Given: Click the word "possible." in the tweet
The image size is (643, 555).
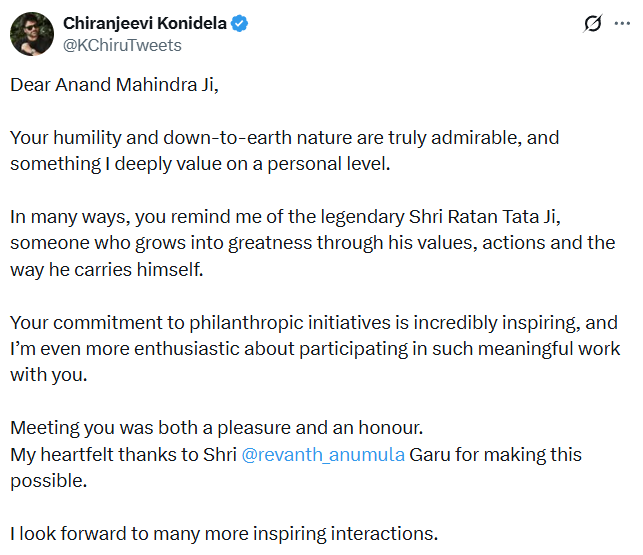Looking at the screenshot, I should tap(45, 481).
